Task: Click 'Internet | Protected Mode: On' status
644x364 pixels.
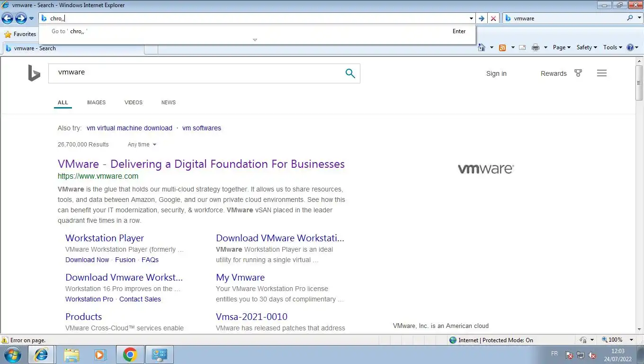Action: [491, 340]
